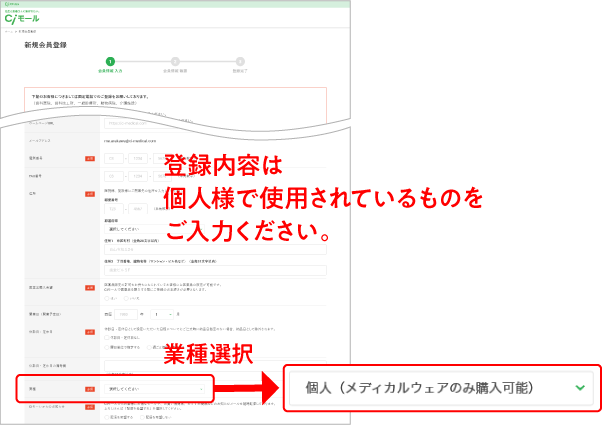This screenshot has height=425, width=610.
Task: Select the first radio option below the holiday checkbox
Action: (107, 347)
